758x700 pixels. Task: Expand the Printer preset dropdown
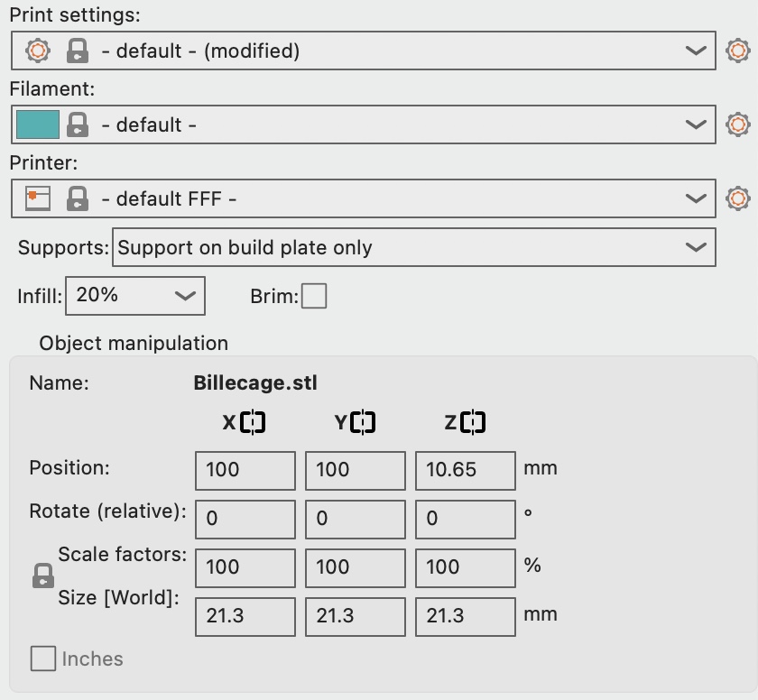tap(695, 198)
